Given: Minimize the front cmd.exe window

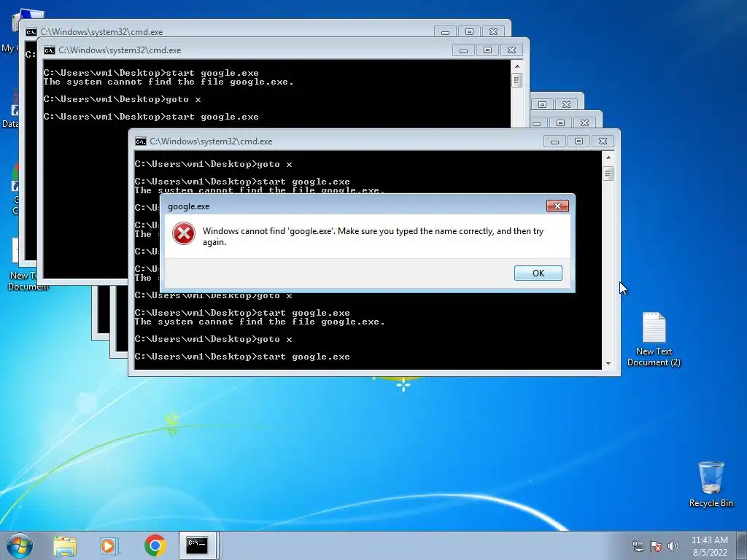Looking at the screenshot, I should point(554,141).
